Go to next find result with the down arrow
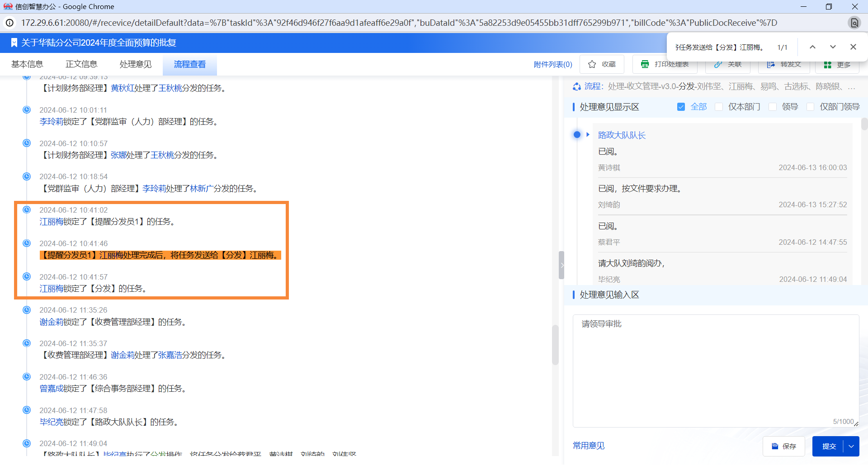Screen dimensions: 868x466 point(833,47)
